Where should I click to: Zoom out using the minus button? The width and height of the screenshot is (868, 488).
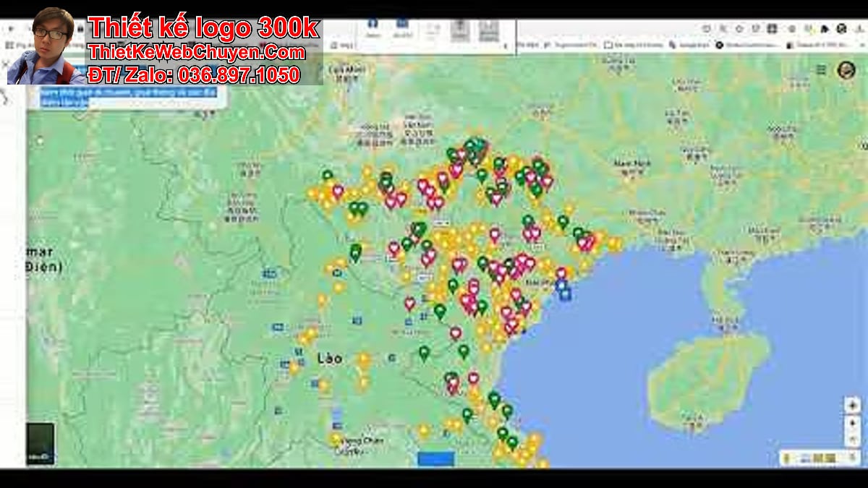[x=852, y=439]
